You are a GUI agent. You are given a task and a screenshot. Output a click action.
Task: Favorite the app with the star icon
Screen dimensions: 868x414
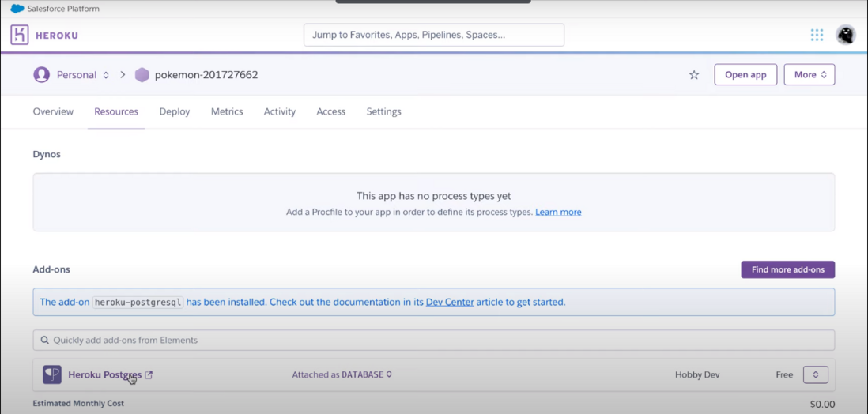tap(694, 75)
